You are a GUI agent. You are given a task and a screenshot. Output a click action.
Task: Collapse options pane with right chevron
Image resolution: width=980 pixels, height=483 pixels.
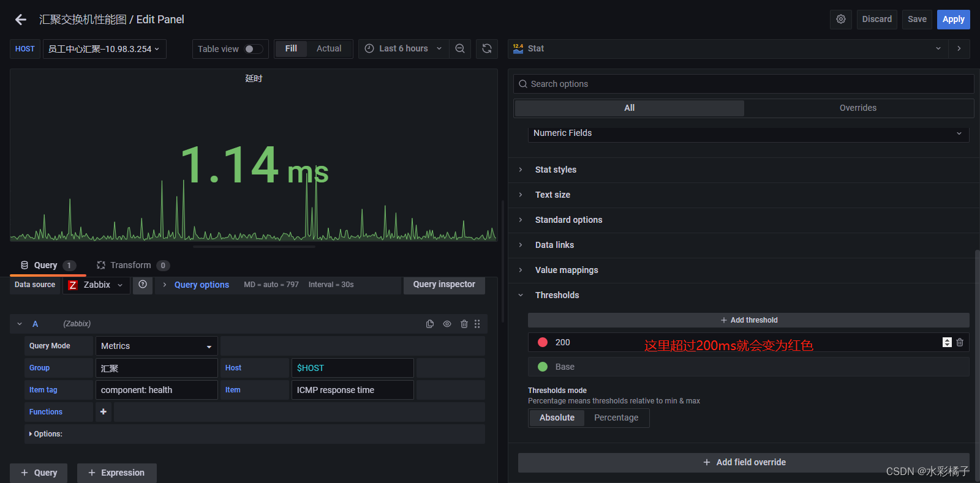[x=959, y=48]
